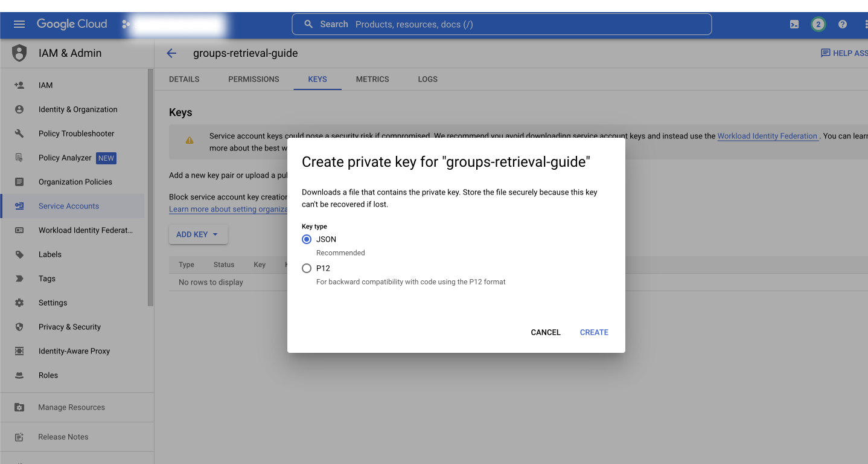Click the Settings gear icon in sidebar
868x464 pixels.
[x=19, y=303]
